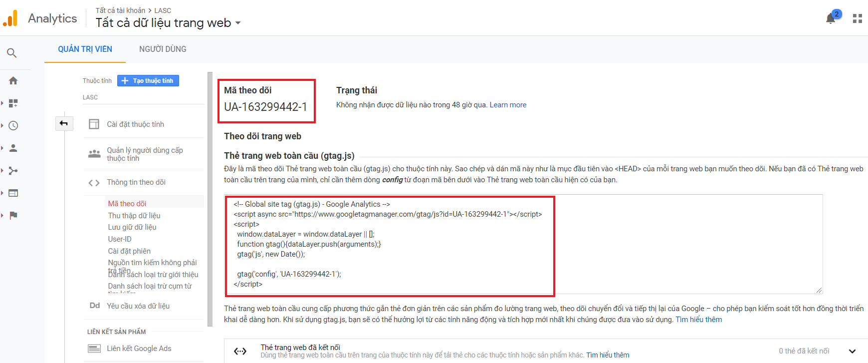The height and width of the screenshot is (363, 868).
Task: Open Acquisition branching icon in sidebar
Action: (13, 170)
